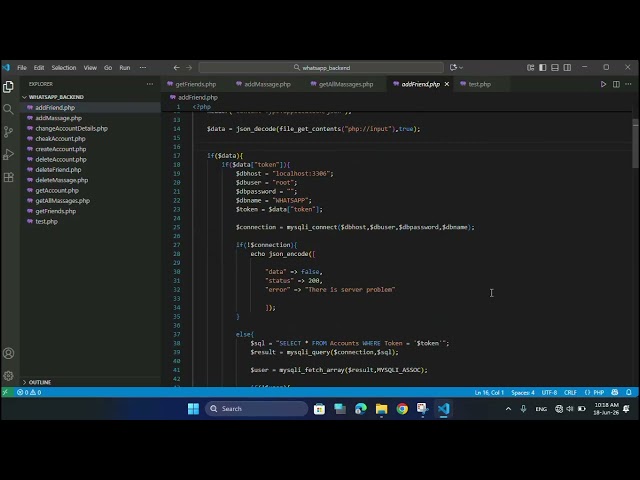Screen dimensions: 640x480
Task: Open test.php in the explorer
Action: click(x=46, y=222)
